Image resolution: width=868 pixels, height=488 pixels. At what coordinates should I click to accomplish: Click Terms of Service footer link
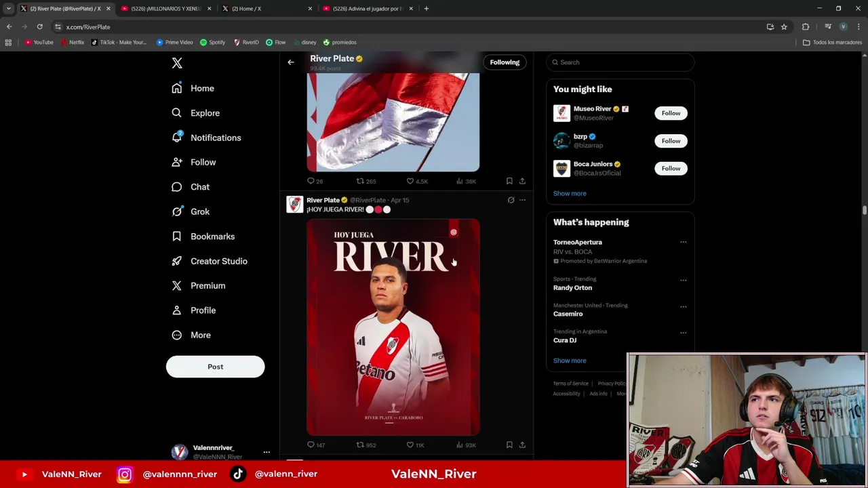570,384
